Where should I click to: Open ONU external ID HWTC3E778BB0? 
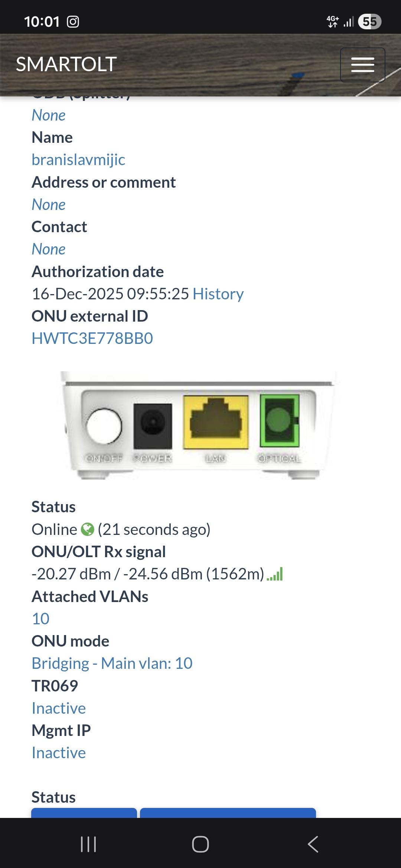tap(92, 338)
